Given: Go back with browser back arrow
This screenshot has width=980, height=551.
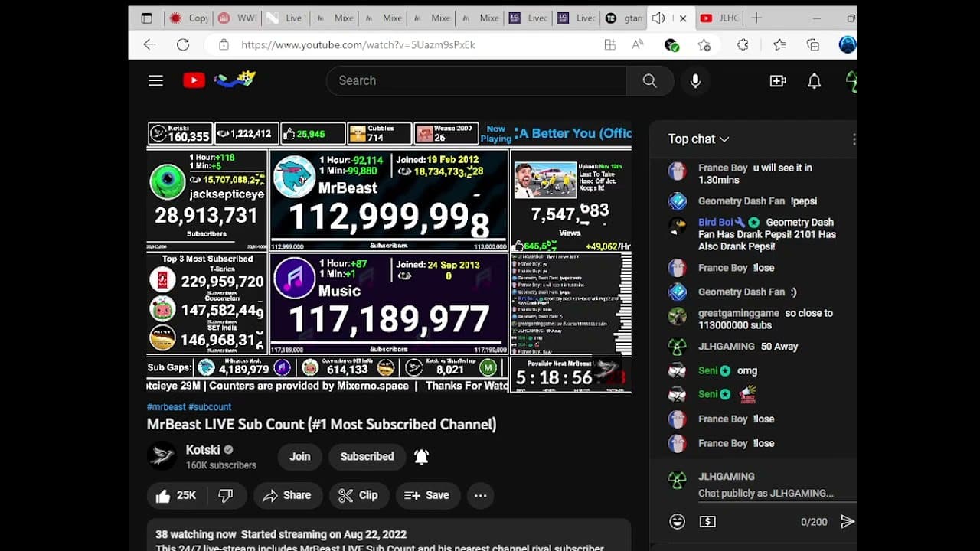Looking at the screenshot, I should pos(149,44).
